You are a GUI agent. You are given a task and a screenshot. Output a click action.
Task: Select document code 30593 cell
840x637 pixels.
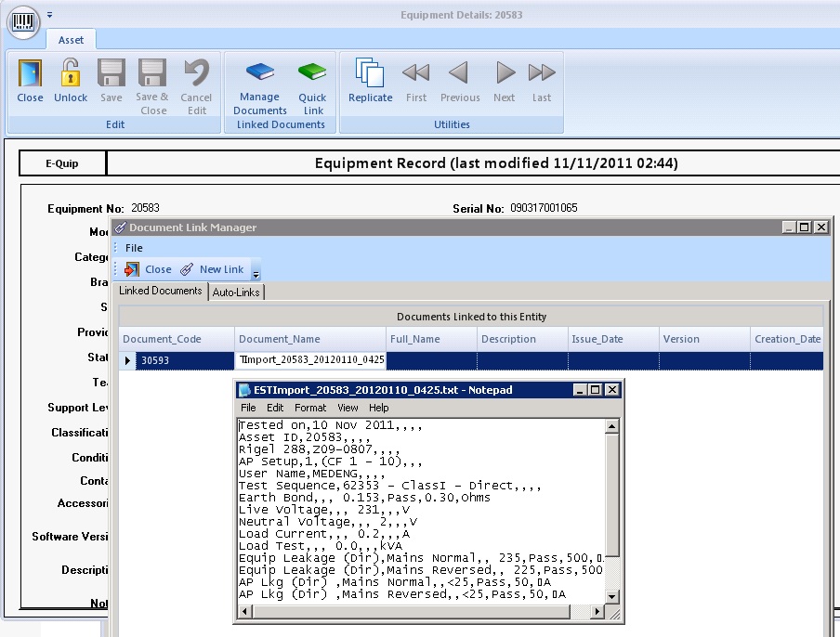(185, 360)
